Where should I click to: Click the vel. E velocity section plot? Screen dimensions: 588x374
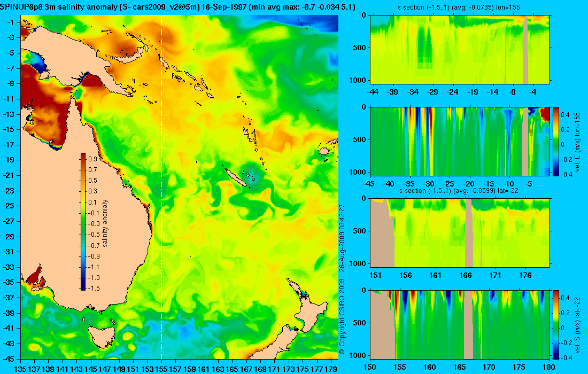point(460,141)
